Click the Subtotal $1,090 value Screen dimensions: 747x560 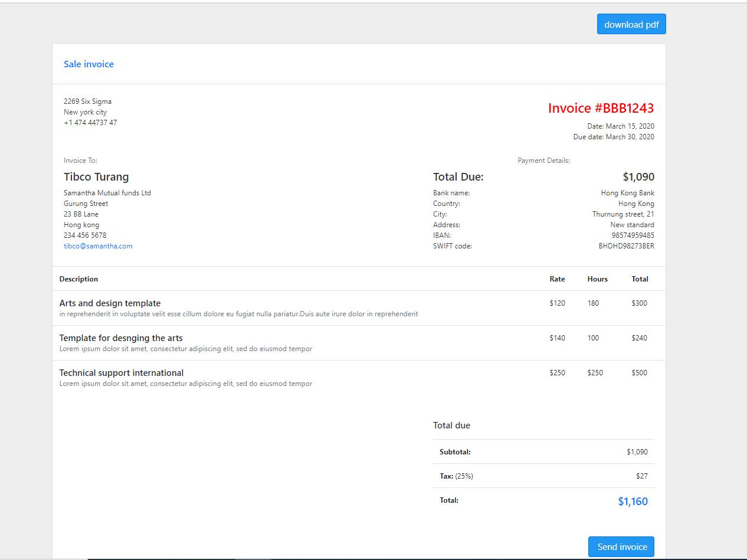click(637, 452)
